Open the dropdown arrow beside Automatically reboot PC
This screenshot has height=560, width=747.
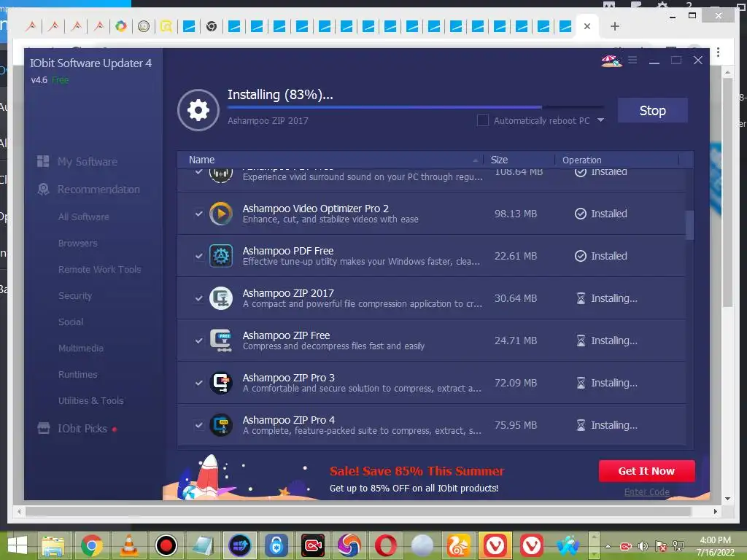click(601, 120)
